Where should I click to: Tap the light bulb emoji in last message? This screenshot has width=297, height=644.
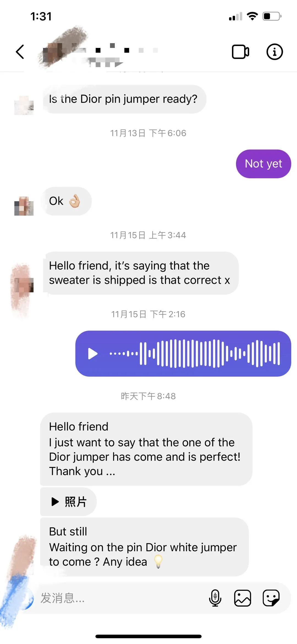[158, 562]
